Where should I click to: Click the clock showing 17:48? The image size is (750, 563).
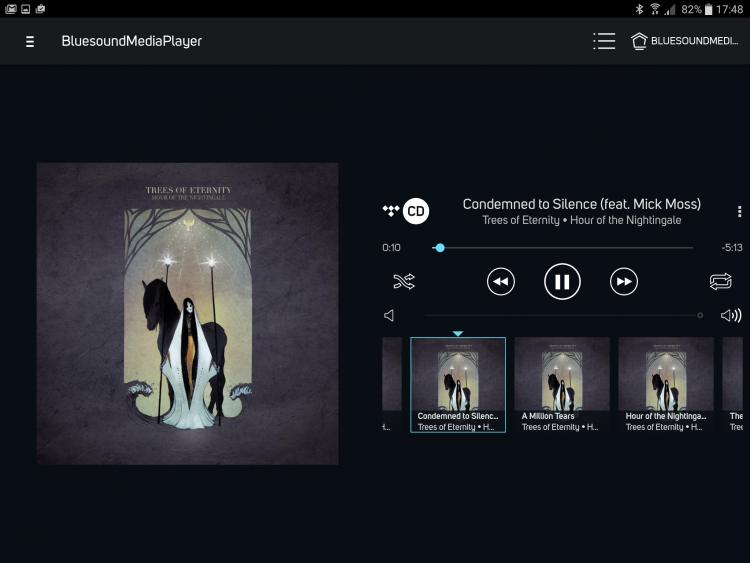(x=729, y=9)
